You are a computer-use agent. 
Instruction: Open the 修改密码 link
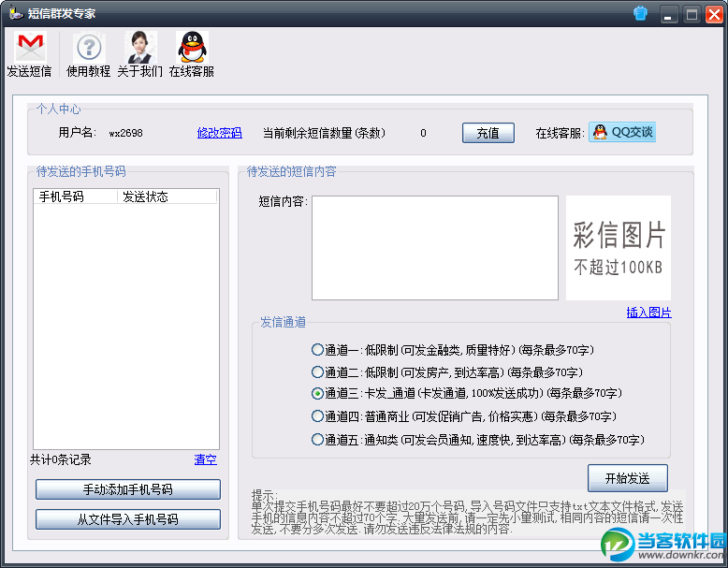(x=219, y=133)
